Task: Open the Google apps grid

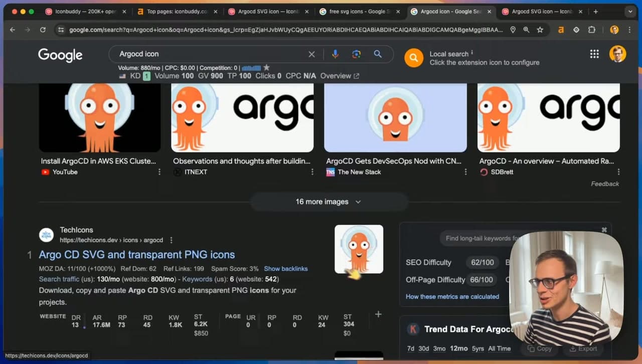Action: [594, 54]
